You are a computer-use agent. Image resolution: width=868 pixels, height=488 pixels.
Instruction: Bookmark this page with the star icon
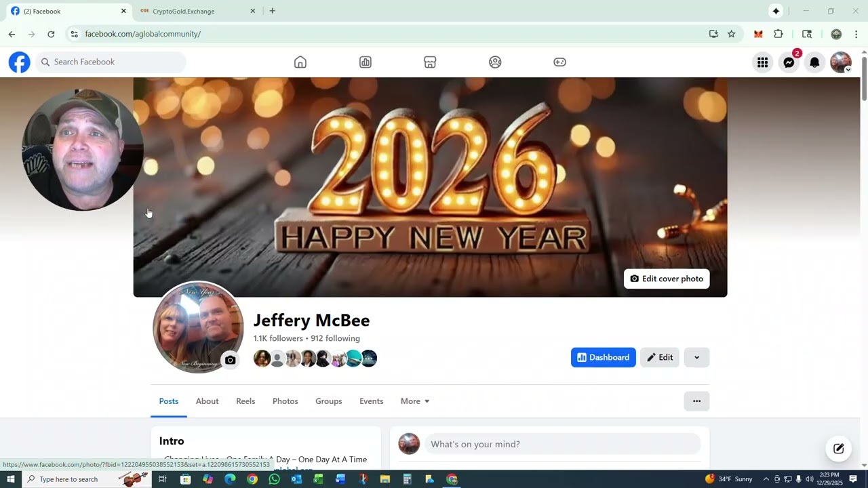coord(731,34)
